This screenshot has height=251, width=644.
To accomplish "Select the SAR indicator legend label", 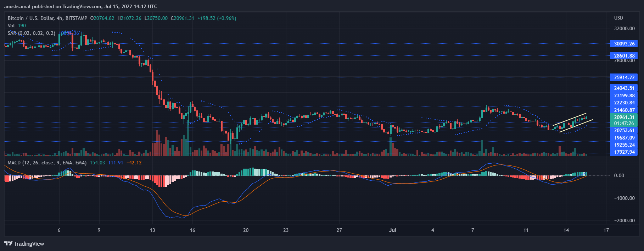I will [31, 33].
